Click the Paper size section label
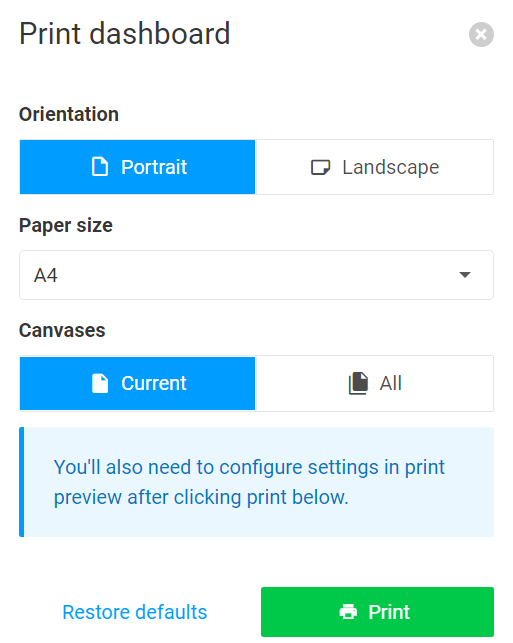Image resolution: width=513 pixels, height=643 pixels. [66, 226]
